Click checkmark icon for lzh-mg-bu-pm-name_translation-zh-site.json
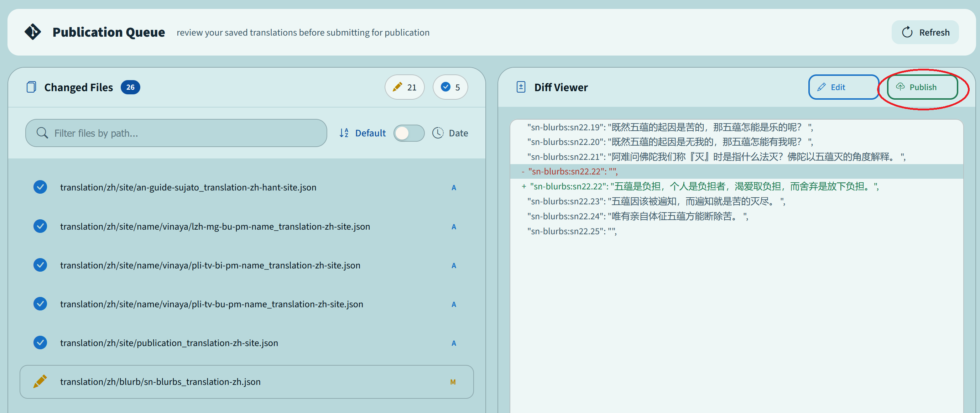The image size is (980, 413). (40, 226)
